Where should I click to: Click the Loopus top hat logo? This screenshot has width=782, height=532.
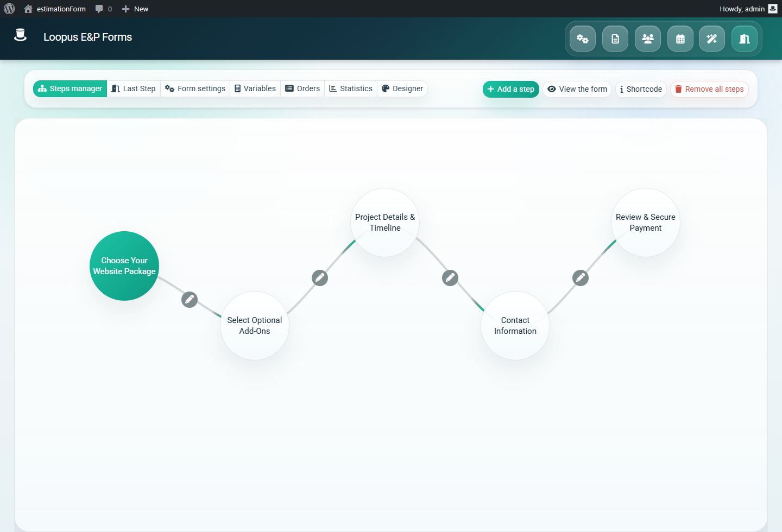pyautogui.click(x=20, y=35)
